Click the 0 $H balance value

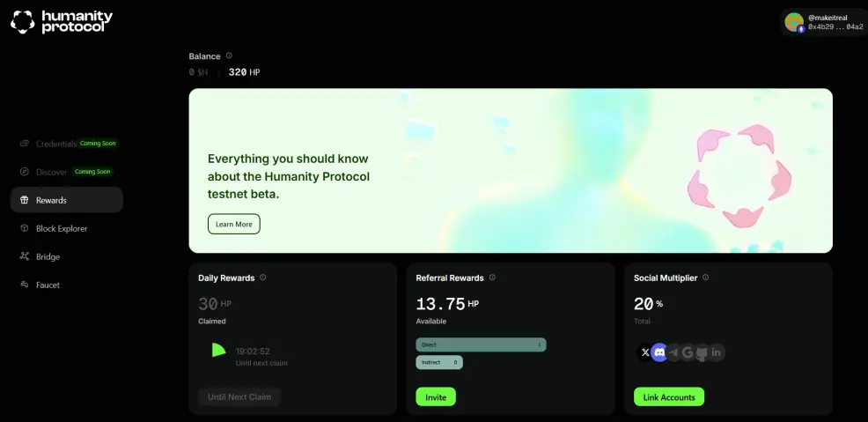198,72
